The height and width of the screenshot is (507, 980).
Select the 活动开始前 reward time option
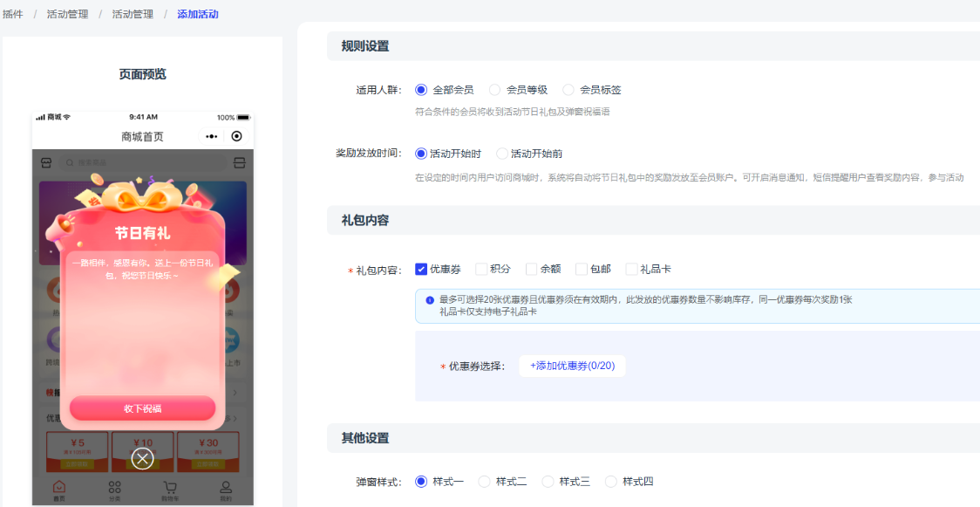[x=502, y=154]
